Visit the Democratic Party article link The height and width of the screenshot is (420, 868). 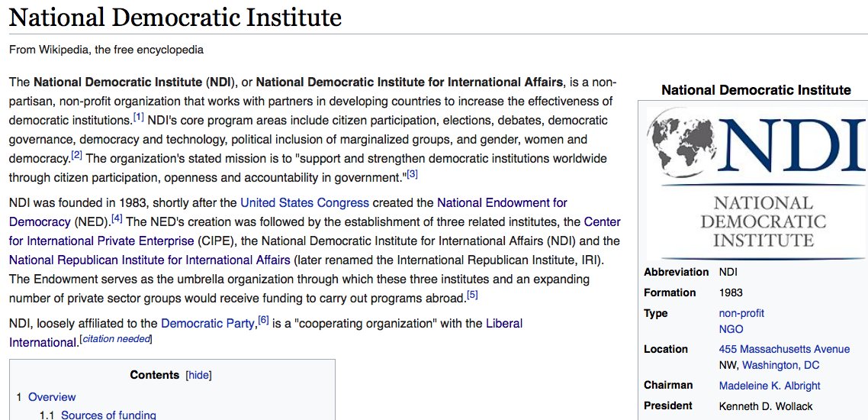(x=207, y=323)
